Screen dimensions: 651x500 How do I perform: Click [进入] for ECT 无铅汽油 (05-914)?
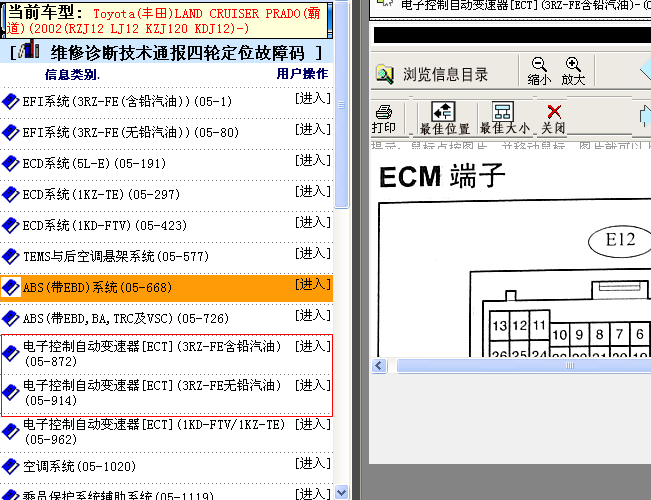313,385
